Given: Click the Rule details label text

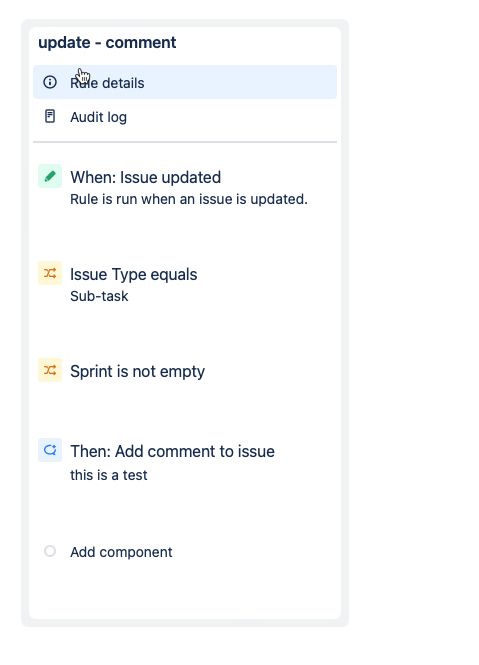Looking at the screenshot, I should tap(107, 83).
